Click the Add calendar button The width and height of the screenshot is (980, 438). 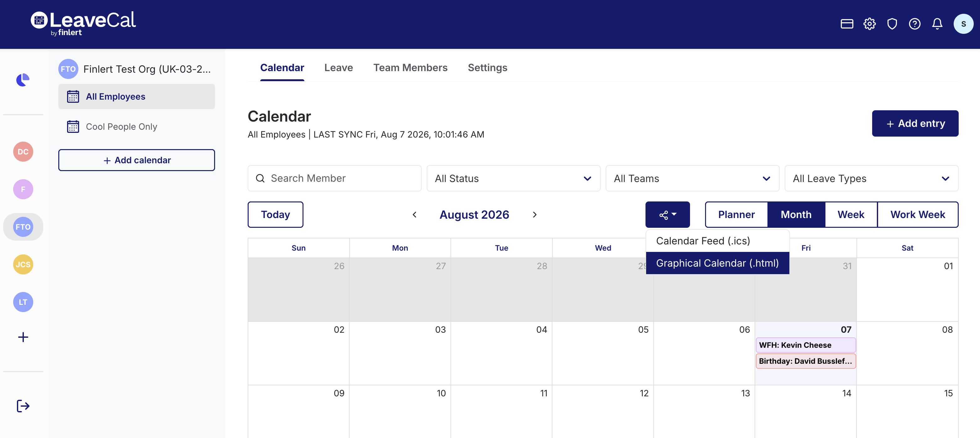(137, 160)
